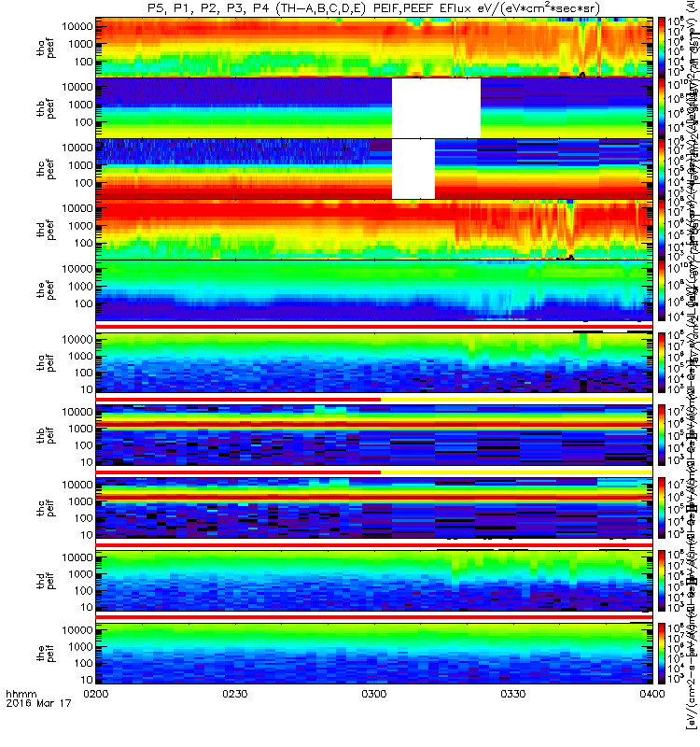Select the 'thd peef' panel label
Viewport: 700px width, 747px height.
click(x=46, y=230)
